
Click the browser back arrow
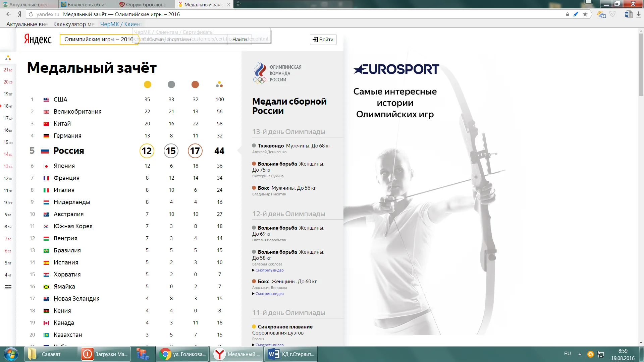click(x=9, y=14)
